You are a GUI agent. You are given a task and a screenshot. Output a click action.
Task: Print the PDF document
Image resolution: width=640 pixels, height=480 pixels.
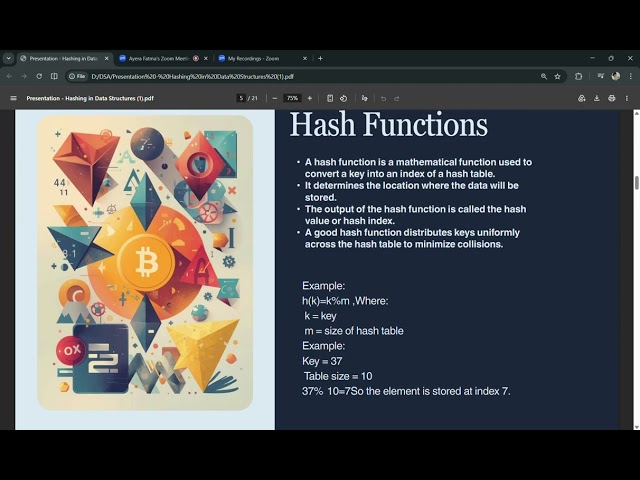tap(611, 98)
